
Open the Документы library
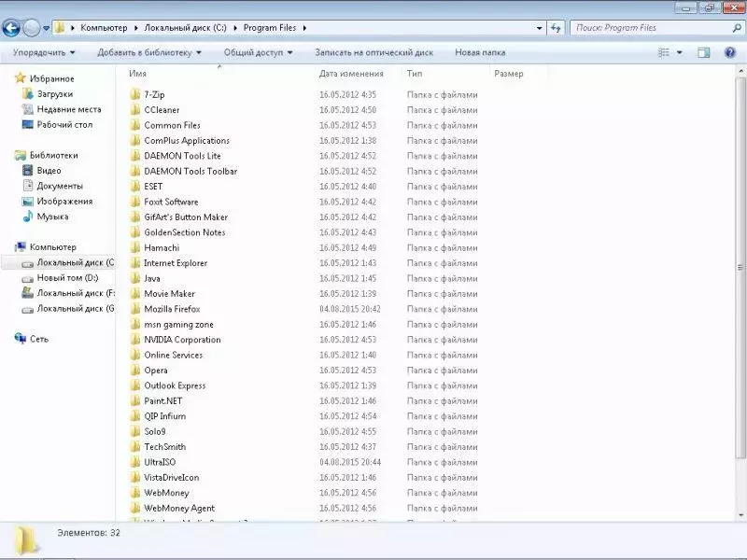pyautogui.click(x=60, y=186)
